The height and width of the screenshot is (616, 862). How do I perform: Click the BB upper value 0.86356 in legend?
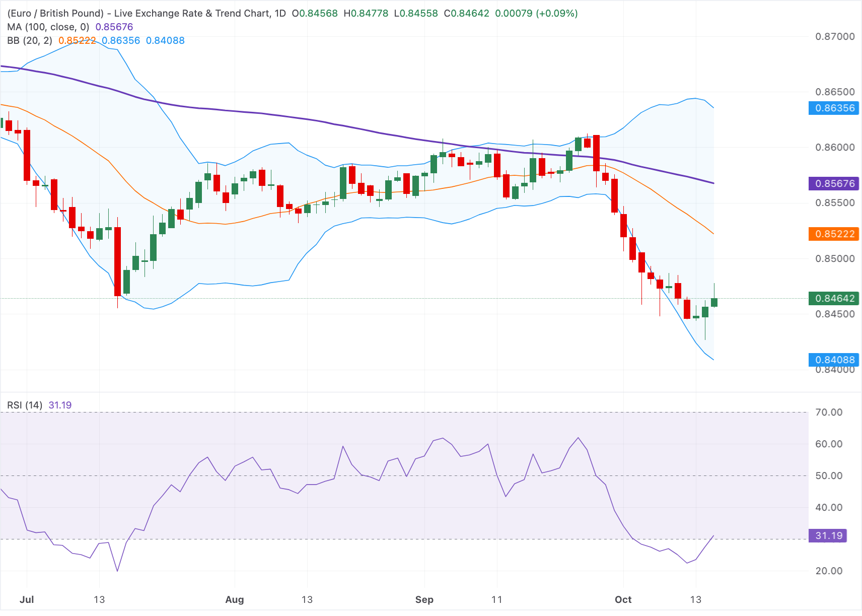click(121, 40)
